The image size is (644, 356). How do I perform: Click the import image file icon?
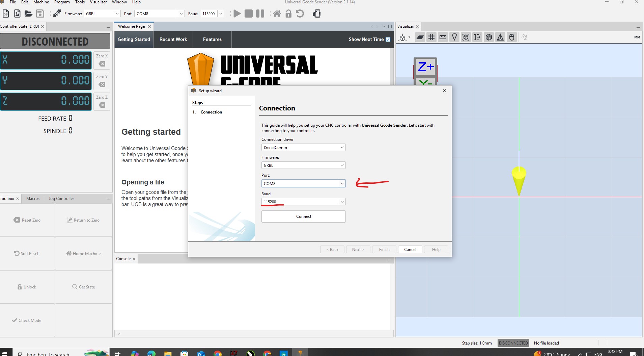[17, 14]
